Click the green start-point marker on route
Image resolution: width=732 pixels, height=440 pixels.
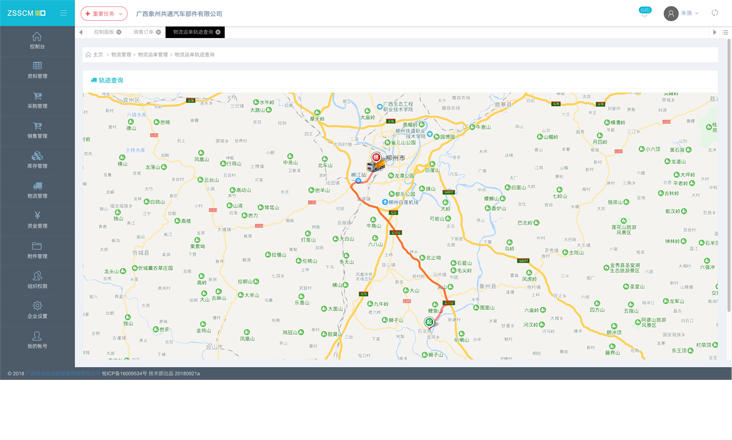[429, 321]
